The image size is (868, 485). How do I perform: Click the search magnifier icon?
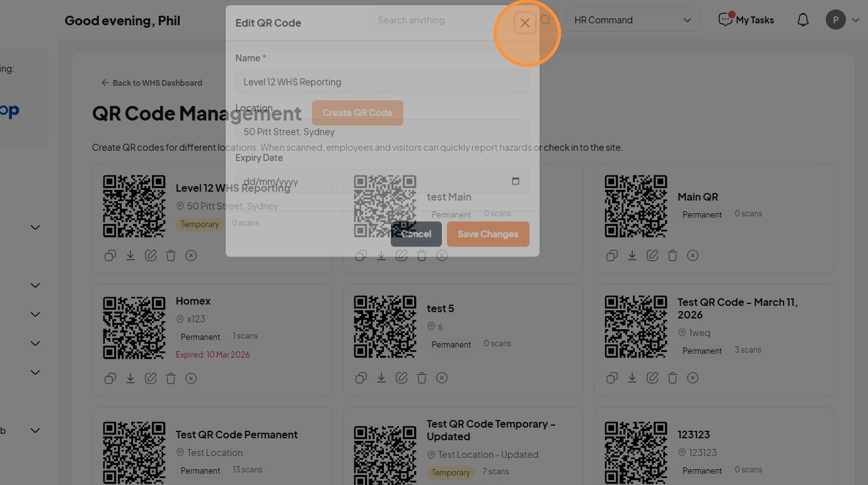[546, 20]
